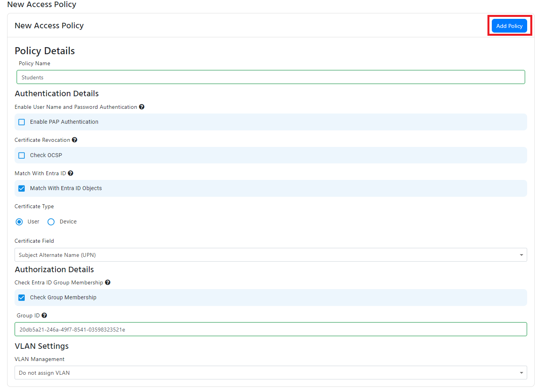
Task: Uncheck Match With Entra ID Objects
Action: point(22,189)
